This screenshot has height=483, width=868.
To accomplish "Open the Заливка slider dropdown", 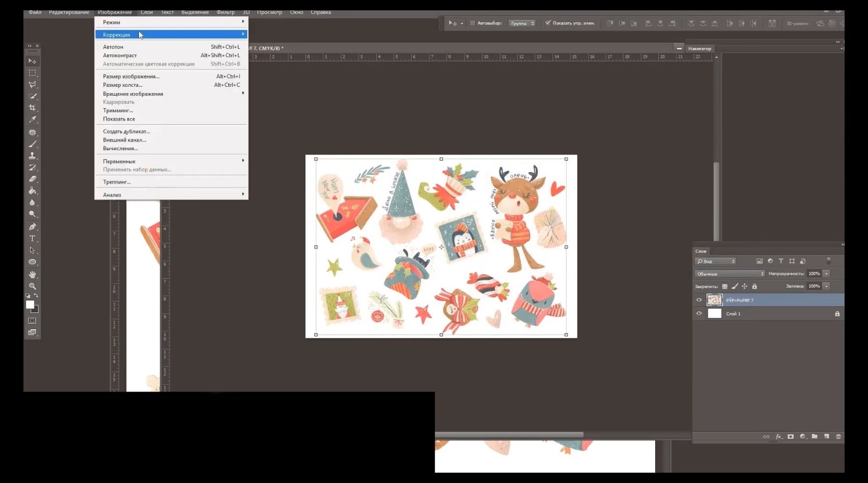I will [x=826, y=286].
